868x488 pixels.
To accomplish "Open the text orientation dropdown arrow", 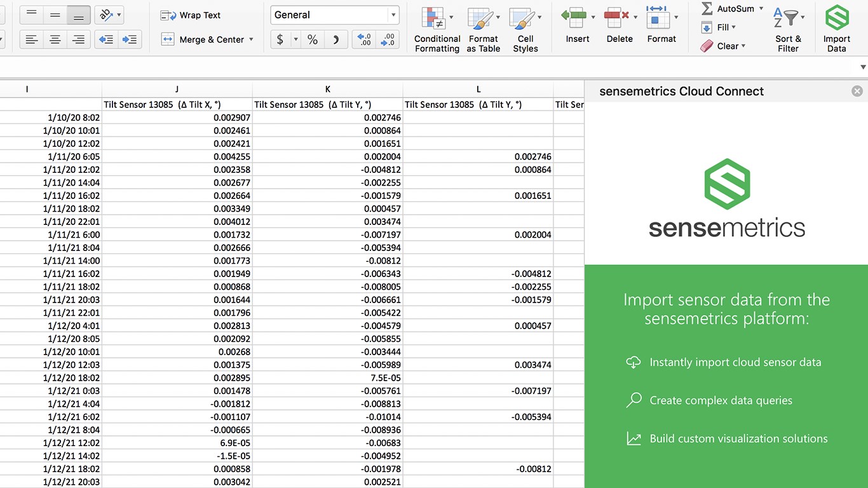I will (119, 15).
